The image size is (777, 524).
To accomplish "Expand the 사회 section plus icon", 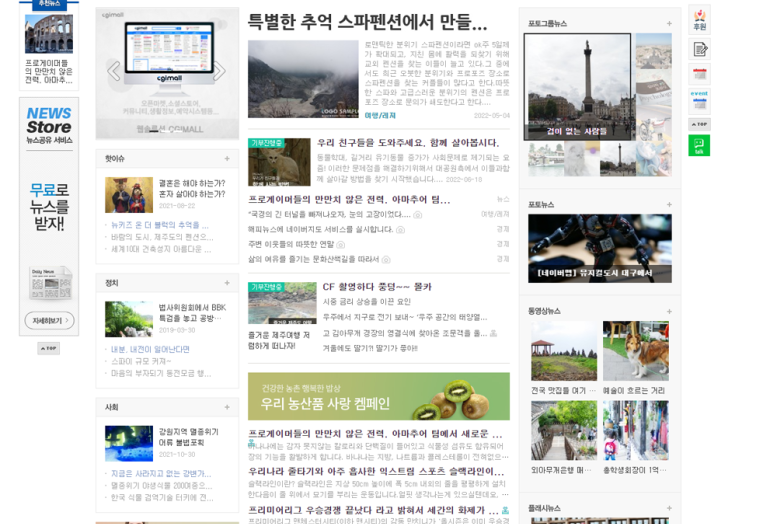I will tap(229, 407).
